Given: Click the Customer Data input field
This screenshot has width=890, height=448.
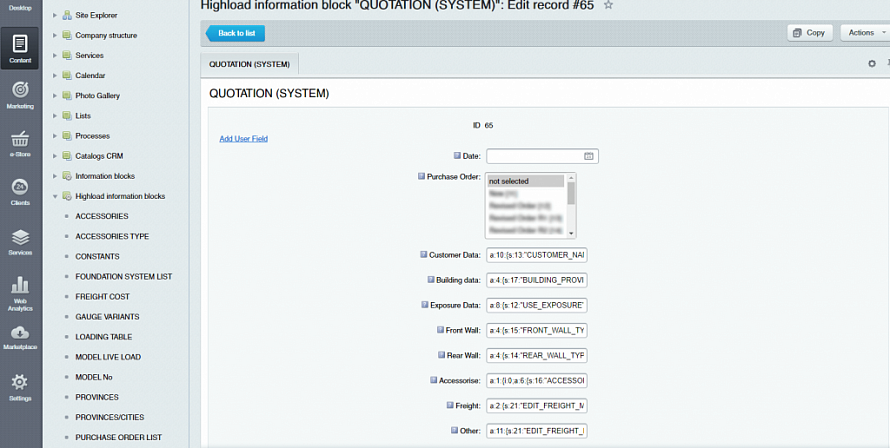Looking at the screenshot, I should [x=536, y=255].
